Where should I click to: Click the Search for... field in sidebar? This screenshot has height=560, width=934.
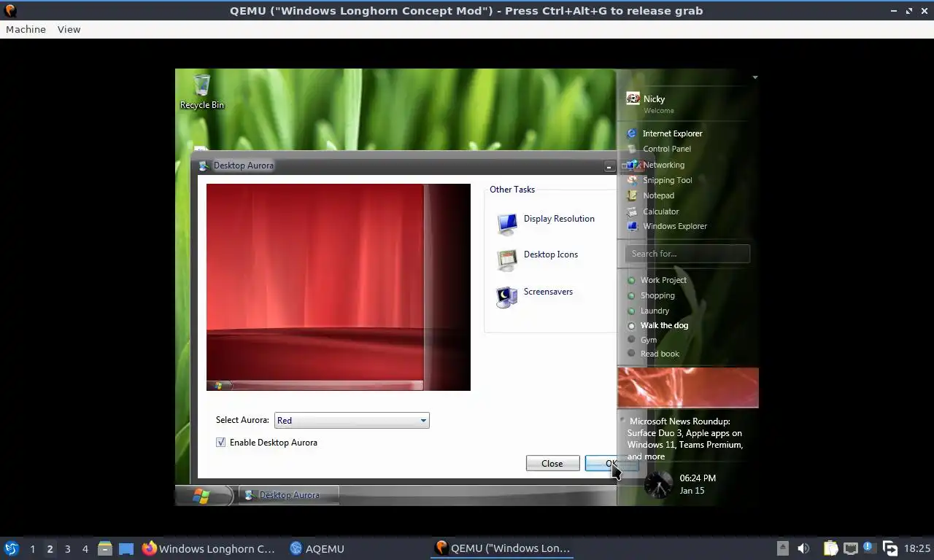[x=687, y=254]
